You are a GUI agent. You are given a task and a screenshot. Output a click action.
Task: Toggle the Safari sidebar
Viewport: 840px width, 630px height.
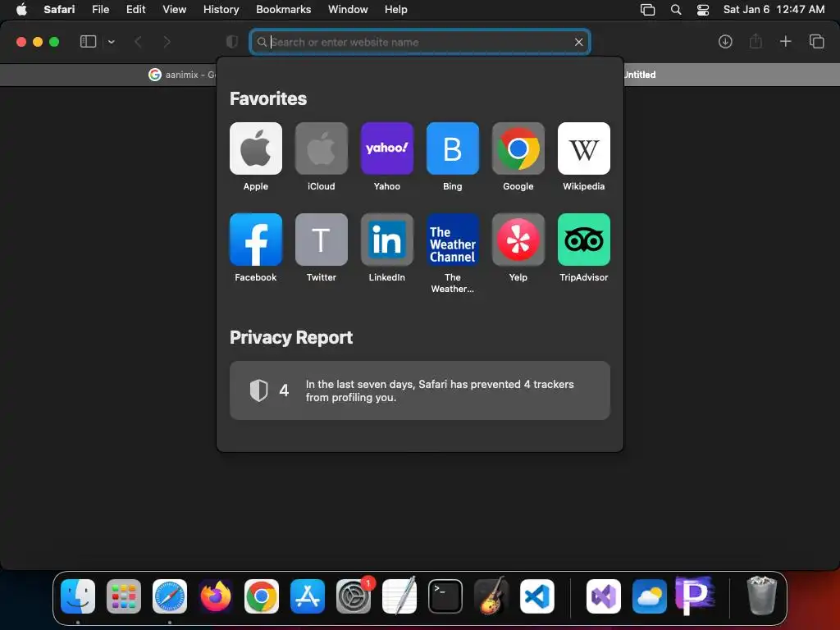pos(88,42)
